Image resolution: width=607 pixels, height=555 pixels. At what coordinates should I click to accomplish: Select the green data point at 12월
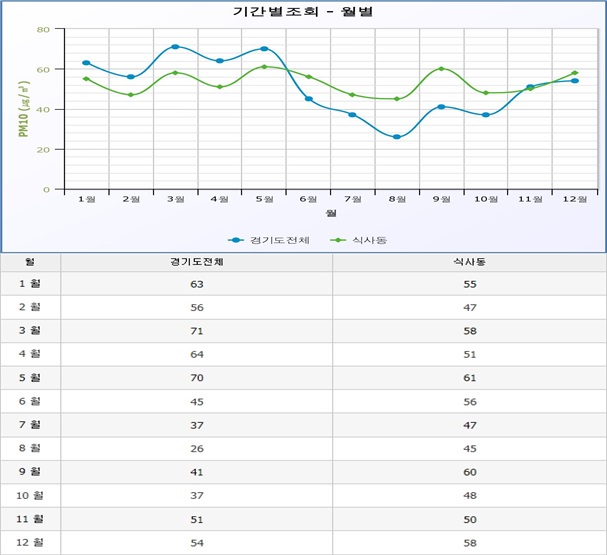574,73
